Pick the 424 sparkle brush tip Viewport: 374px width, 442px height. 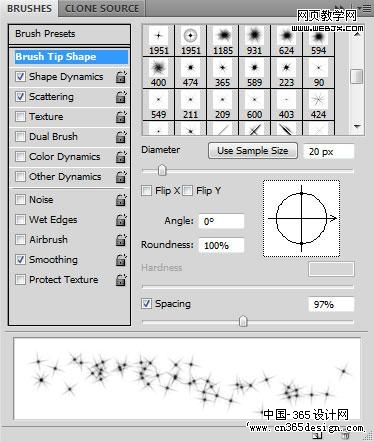coord(318,105)
